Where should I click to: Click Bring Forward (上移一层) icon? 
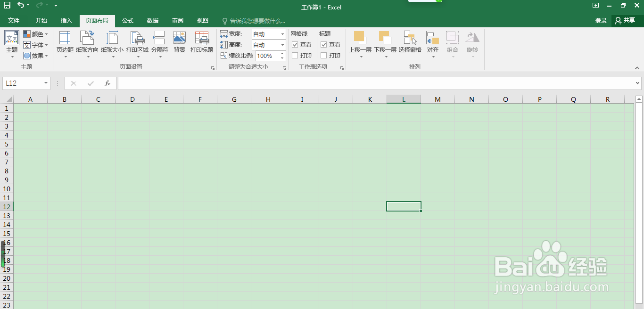(359, 38)
